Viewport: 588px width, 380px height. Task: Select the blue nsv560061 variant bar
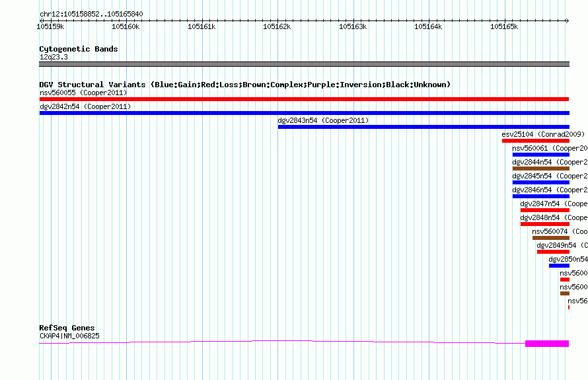tap(540, 155)
